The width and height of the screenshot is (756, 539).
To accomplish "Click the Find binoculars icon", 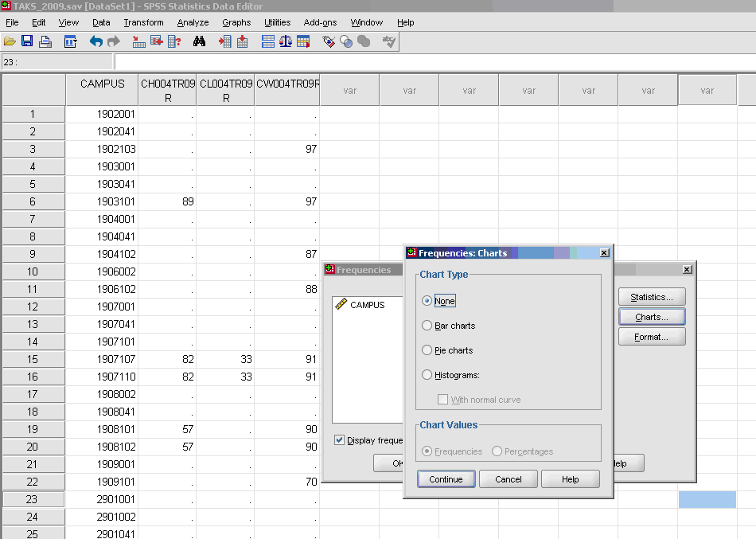I will (199, 41).
